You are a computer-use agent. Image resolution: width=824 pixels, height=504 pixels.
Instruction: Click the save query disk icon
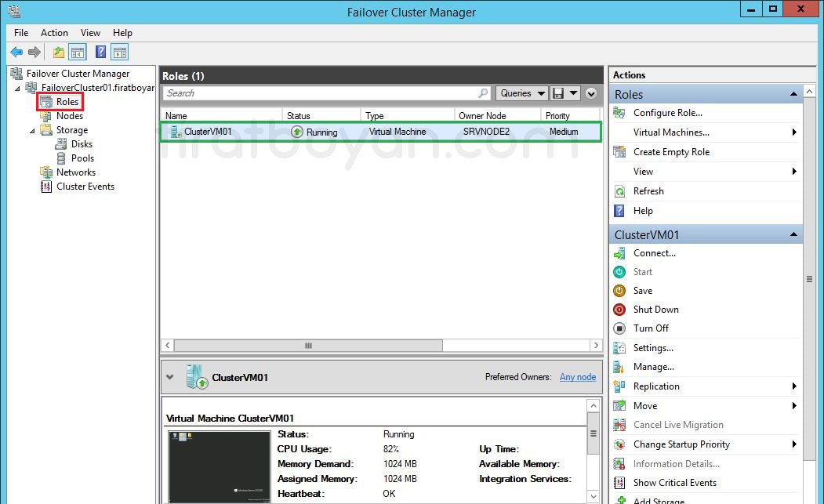[x=558, y=93]
